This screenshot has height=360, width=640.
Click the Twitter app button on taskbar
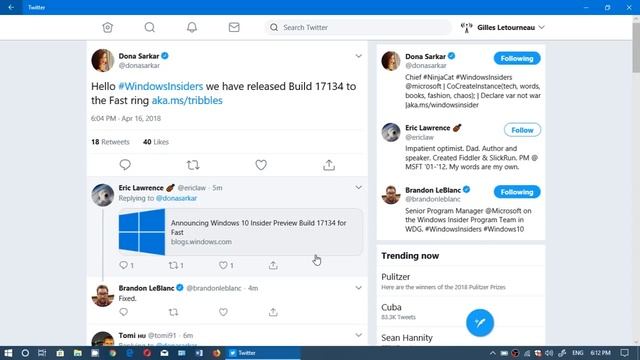click(262, 353)
